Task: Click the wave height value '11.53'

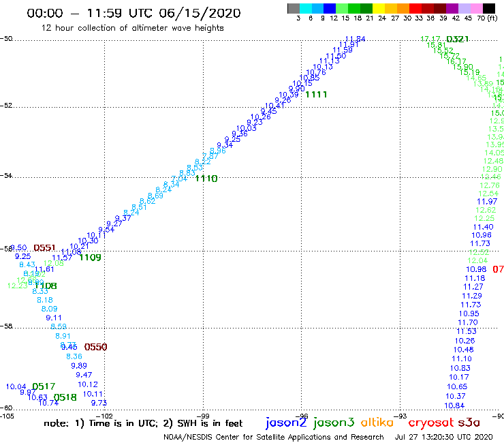Action: 467,331
